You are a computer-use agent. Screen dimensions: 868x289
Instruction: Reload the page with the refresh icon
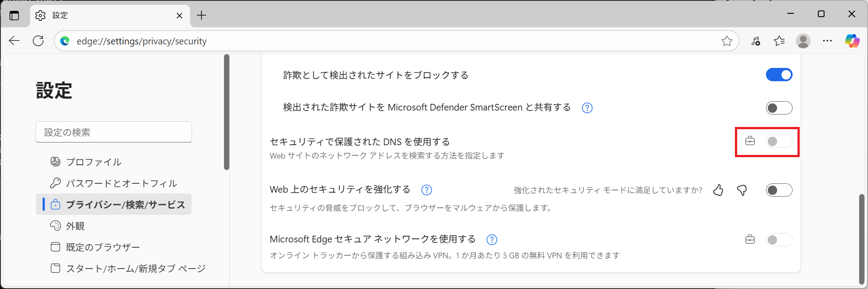tap(38, 41)
